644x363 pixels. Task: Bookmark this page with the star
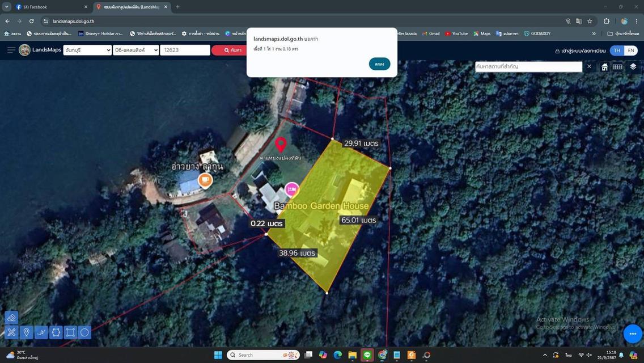click(x=590, y=21)
